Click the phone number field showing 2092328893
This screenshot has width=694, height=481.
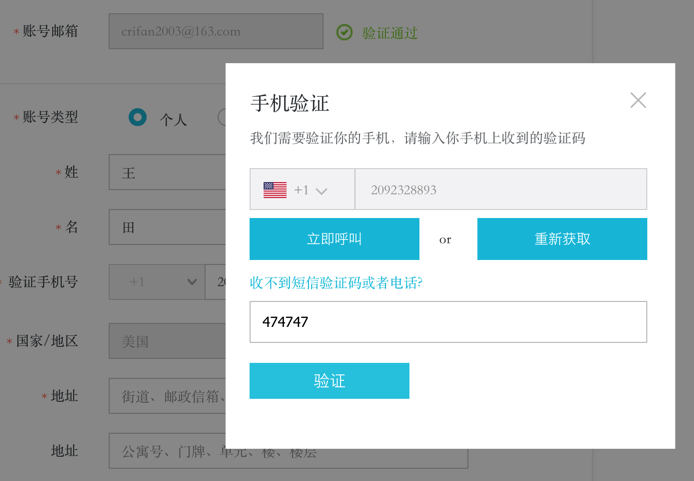click(500, 190)
